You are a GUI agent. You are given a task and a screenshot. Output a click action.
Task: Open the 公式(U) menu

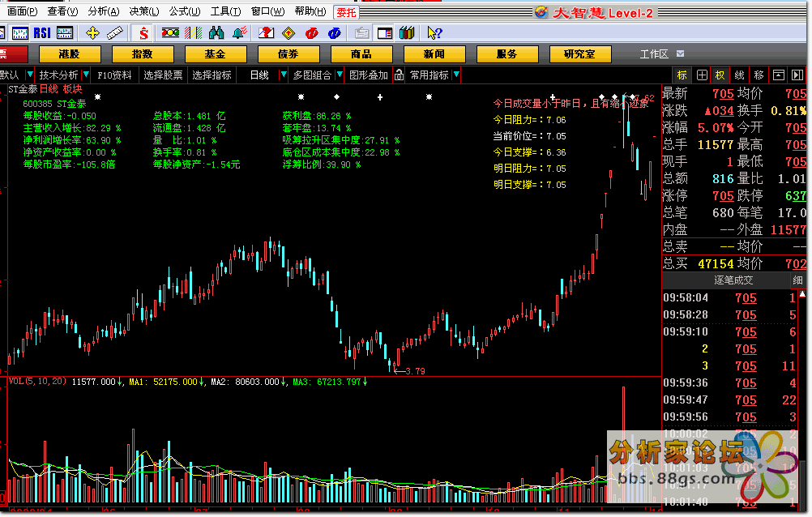pyautogui.click(x=184, y=11)
